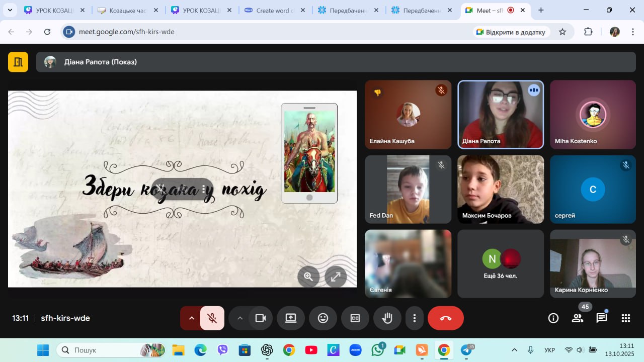Leave the call with the red button
This screenshot has height=362, width=644.
(x=445, y=318)
